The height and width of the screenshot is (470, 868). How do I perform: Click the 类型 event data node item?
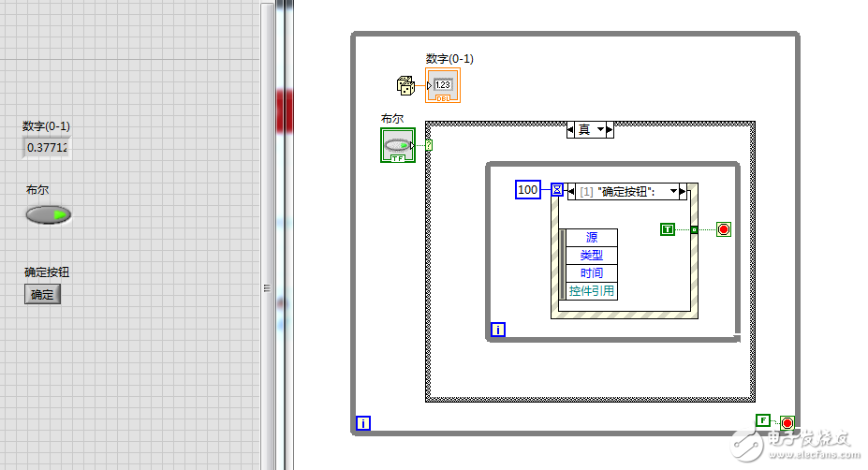coord(592,256)
